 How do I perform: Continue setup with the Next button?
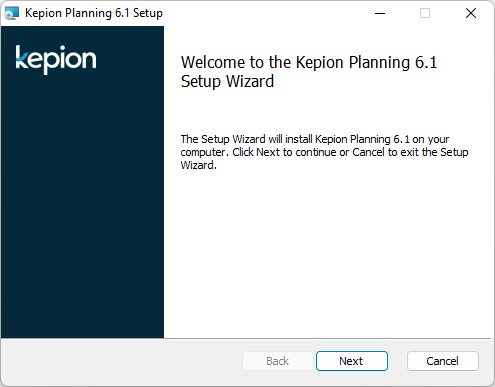(x=352, y=361)
